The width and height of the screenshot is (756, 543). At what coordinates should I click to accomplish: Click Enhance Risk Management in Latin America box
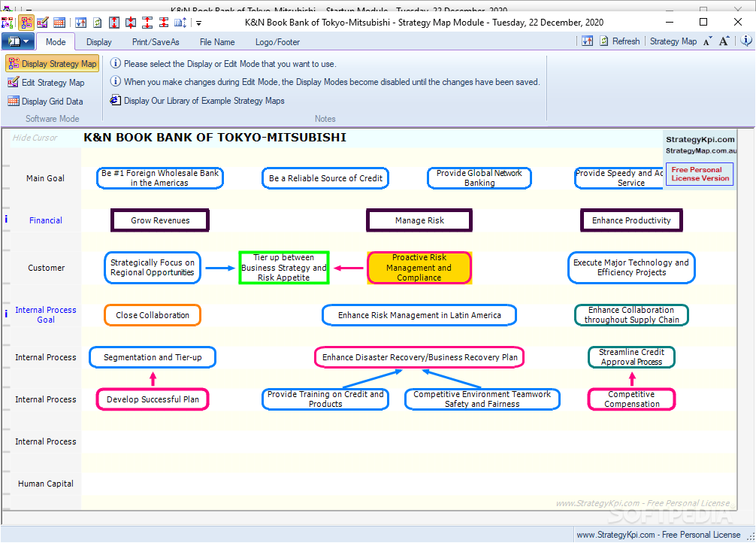coord(419,315)
